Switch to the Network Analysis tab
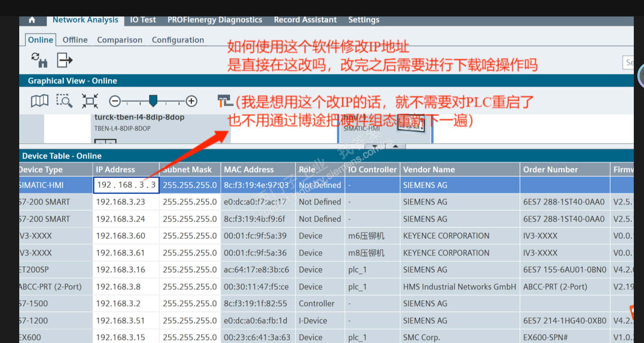The image size is (644, 343). tap(86, 20)
